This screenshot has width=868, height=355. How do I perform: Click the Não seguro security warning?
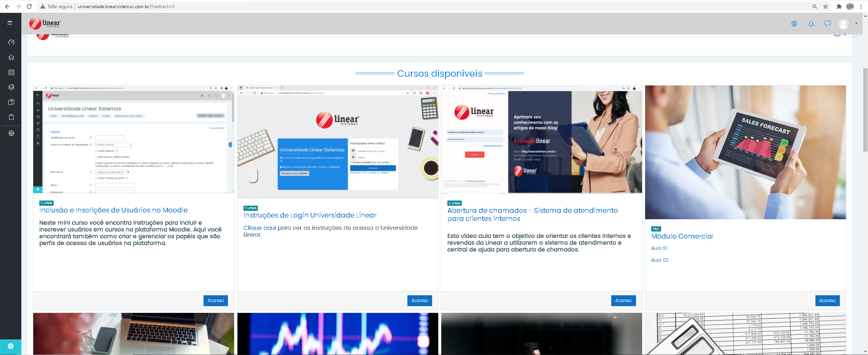pos(56,6)
